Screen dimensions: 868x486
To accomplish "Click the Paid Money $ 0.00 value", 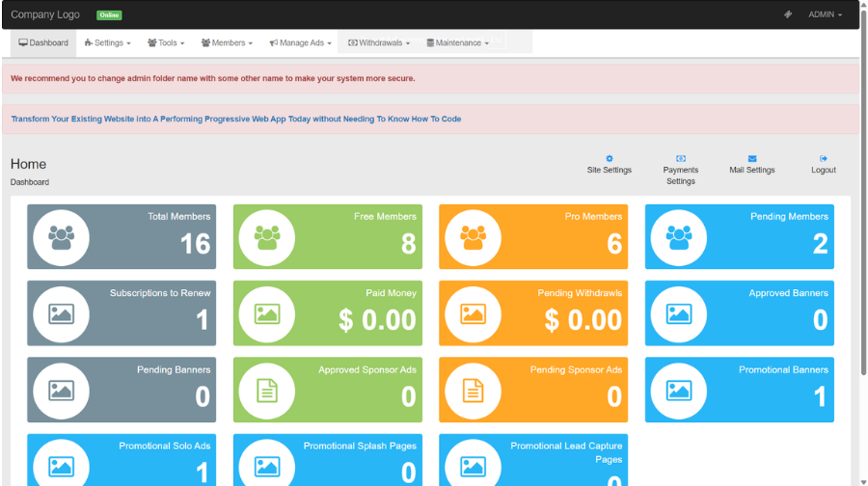I will (377, 320).
